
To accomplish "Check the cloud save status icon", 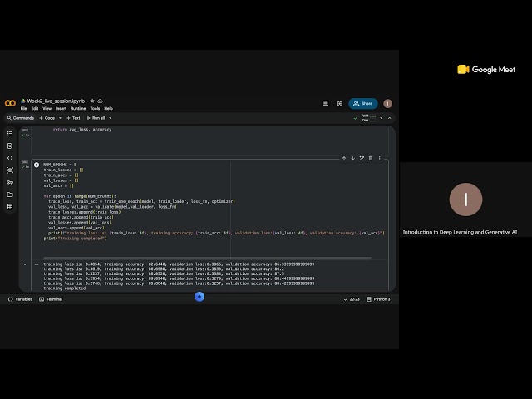I will 100,101.
